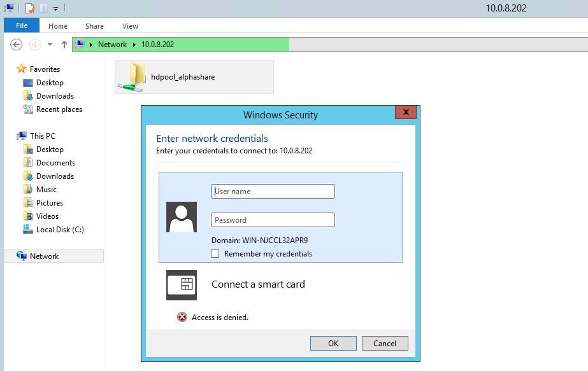Select This PC in navigation pane
This screenshot has height=371, width=588.
point(43,136)
